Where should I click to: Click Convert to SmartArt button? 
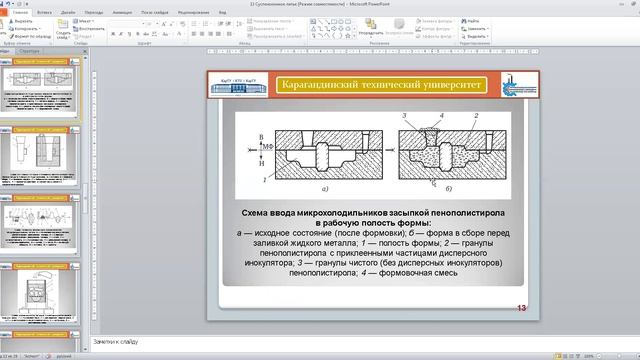pos(276,36)
